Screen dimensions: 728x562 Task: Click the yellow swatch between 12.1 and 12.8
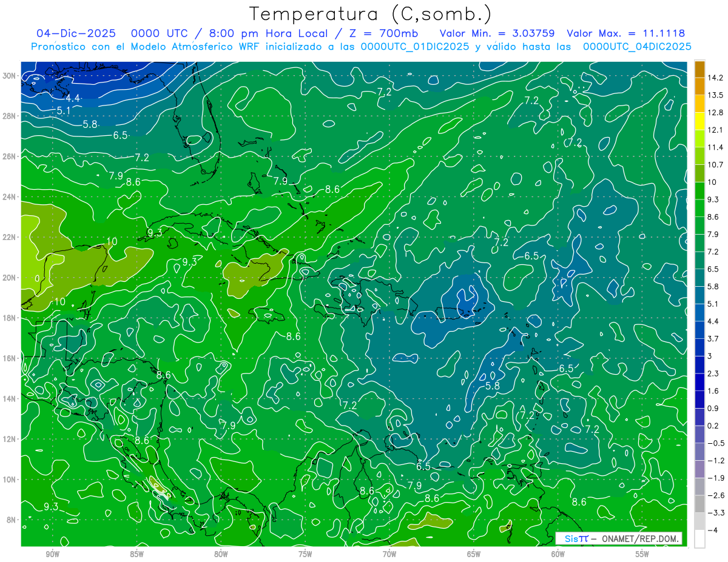[x=699, y=121]
